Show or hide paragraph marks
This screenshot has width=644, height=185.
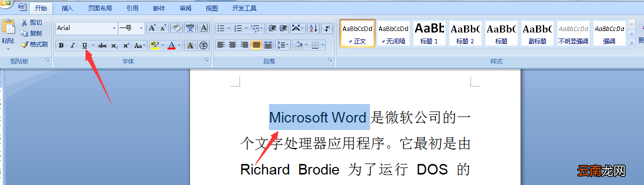(326, 28)
